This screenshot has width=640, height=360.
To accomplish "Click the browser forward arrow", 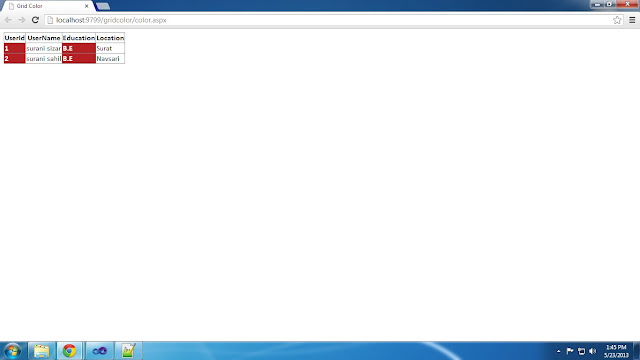I will [22, 20].
